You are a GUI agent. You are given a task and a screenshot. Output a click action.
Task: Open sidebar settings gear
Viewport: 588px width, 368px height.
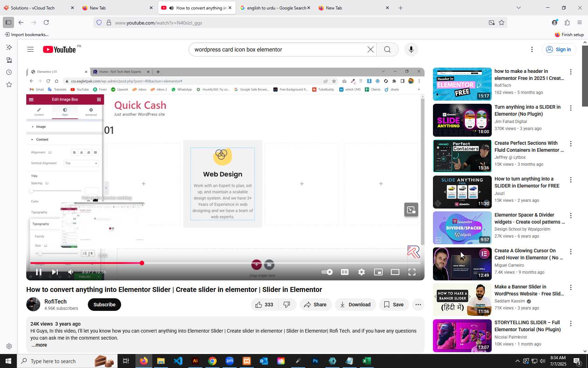[x=9, y=346]
